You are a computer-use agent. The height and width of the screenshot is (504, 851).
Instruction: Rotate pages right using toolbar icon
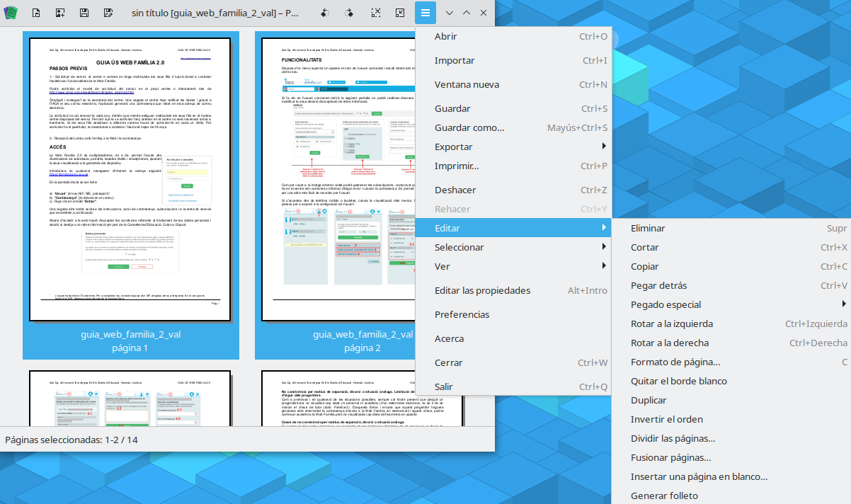tap(350, 13)
